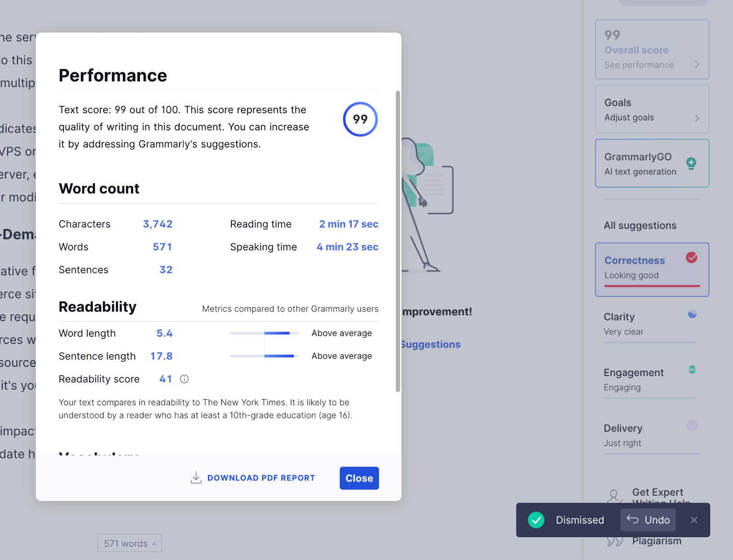Image resolution: width=733 pixels, height=560 pixels.
Task: Click the Word length value 5.4
Action: 164,333
